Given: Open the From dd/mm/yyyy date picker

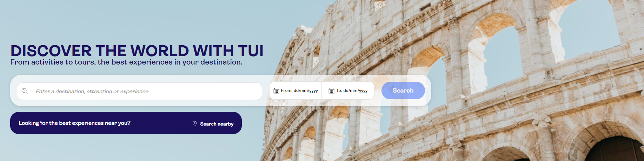Looking at the screenshot, I should coord(296,90).
